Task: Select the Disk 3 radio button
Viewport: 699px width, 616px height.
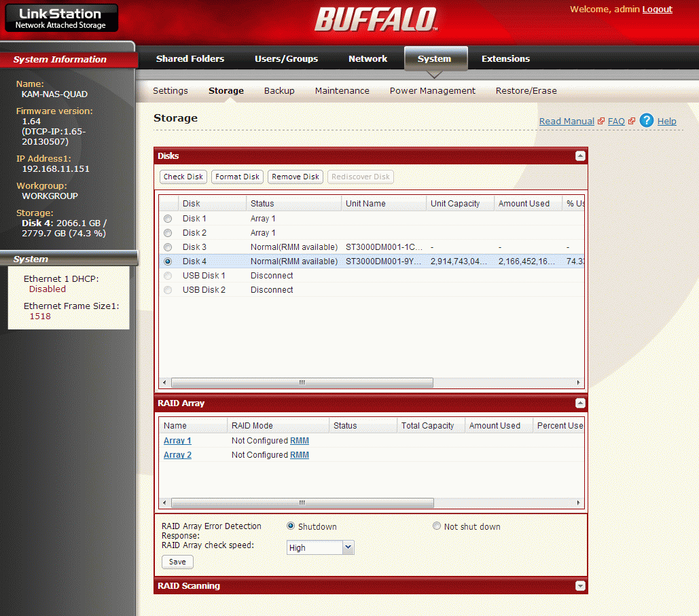Action: tap(168, 247)
